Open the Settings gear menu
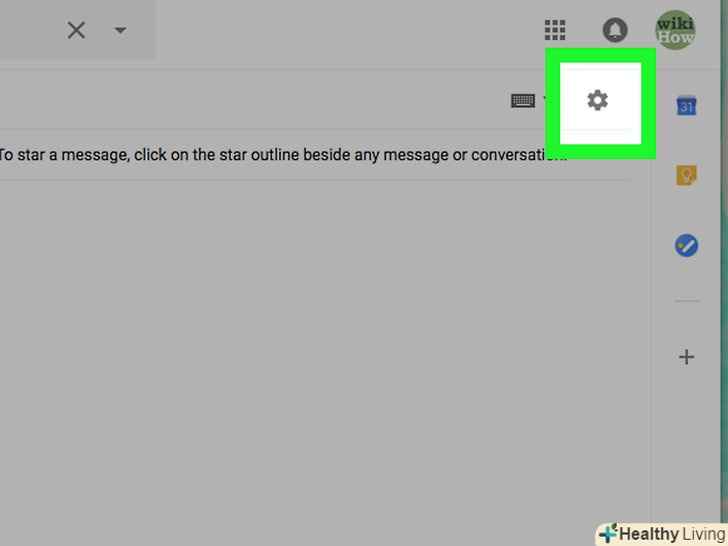 (598, 100)
